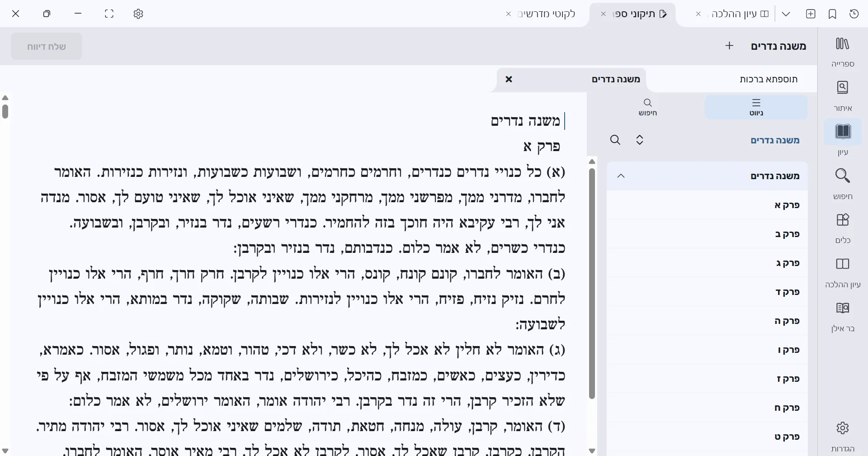Go to פרק ח in the tree

707,408
